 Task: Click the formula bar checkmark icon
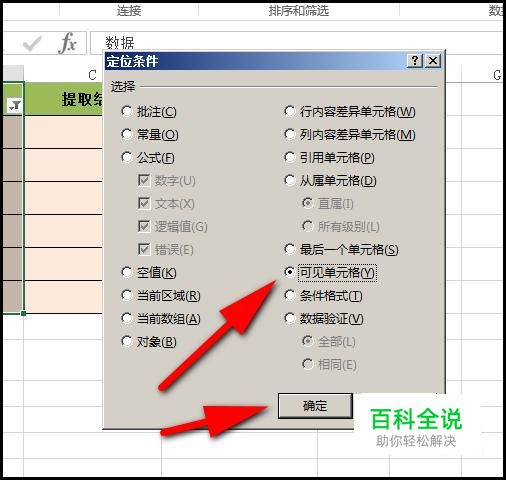coord(32,43)
